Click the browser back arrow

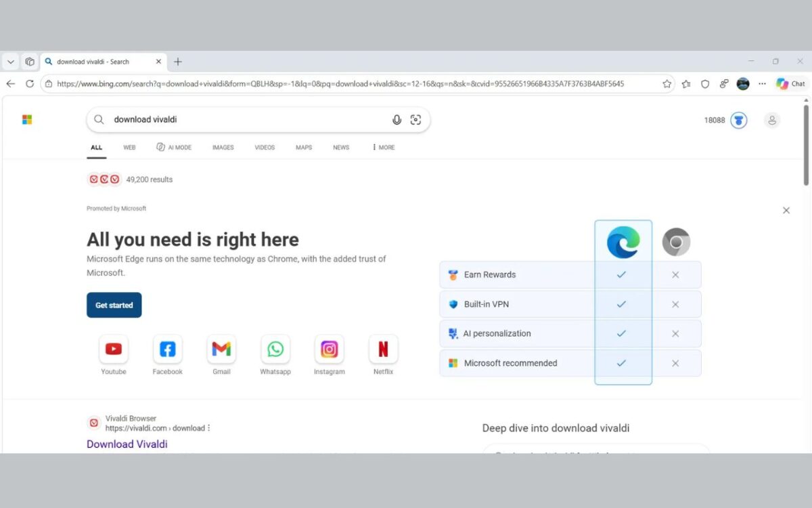pyautogui.click(x=10, y=84)
